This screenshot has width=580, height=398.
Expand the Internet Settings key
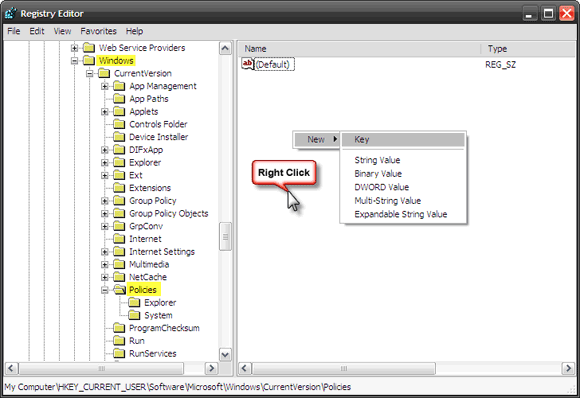pos(105,252)
